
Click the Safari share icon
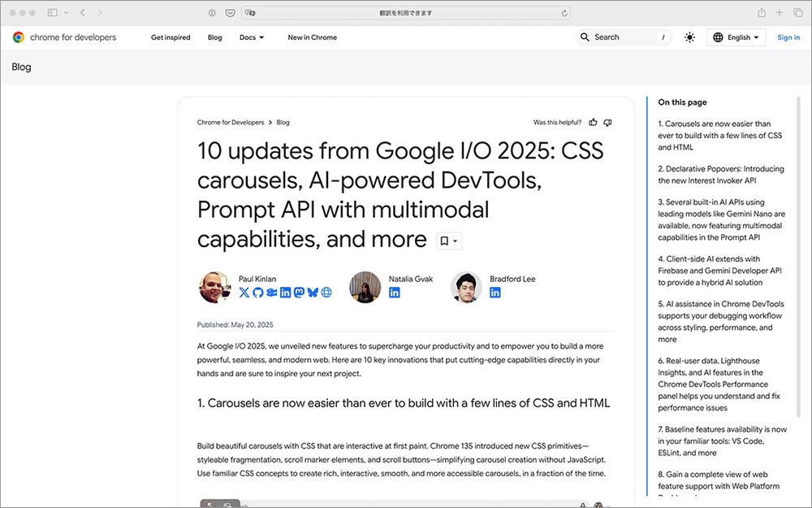tap(762, 12)
